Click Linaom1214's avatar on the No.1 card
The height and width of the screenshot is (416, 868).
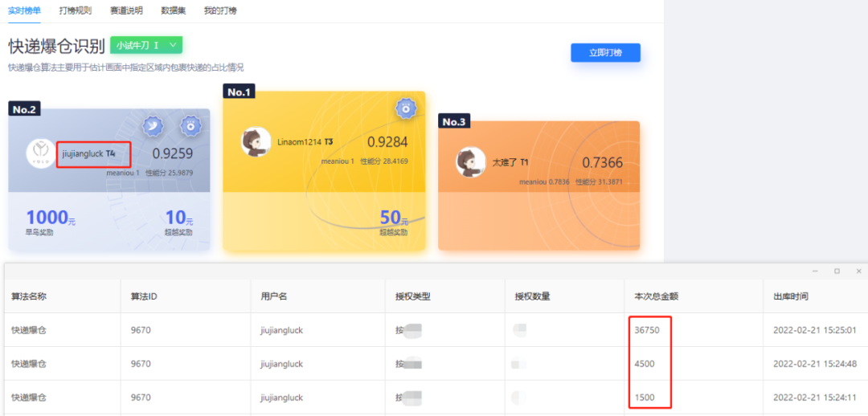256,141
